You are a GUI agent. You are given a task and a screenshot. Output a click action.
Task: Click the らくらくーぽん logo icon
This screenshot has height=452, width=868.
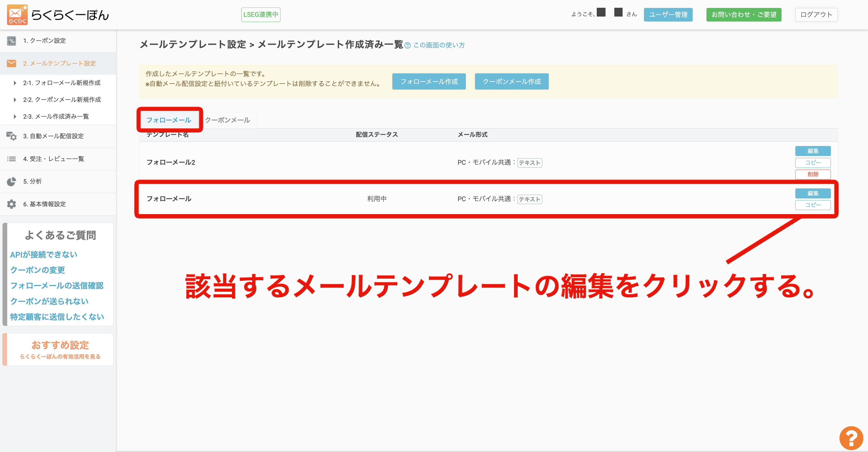click(17, 14)
